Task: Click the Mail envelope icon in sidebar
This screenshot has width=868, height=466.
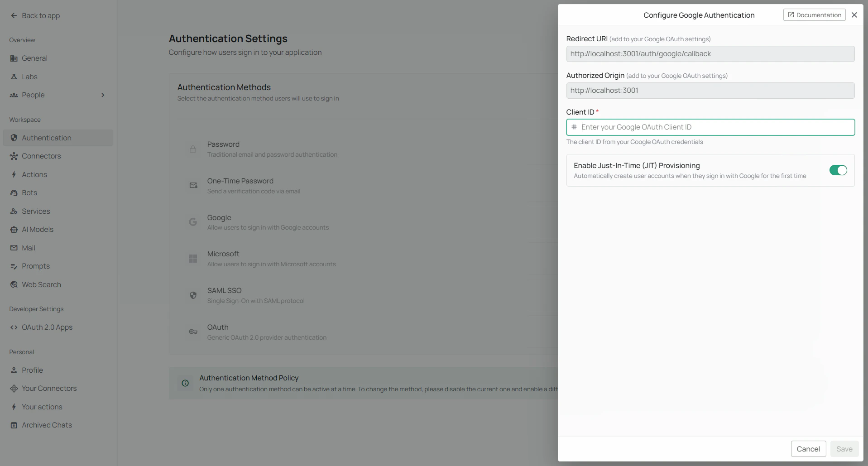Action: (x=14, y=248)
